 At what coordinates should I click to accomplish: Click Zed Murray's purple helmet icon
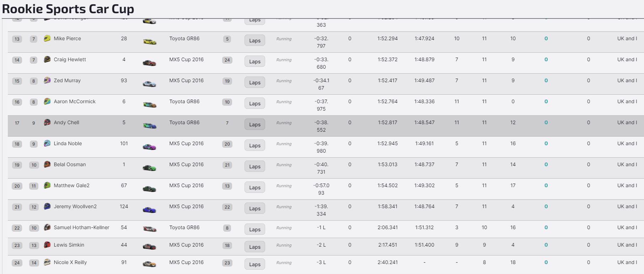coord(47,80)
